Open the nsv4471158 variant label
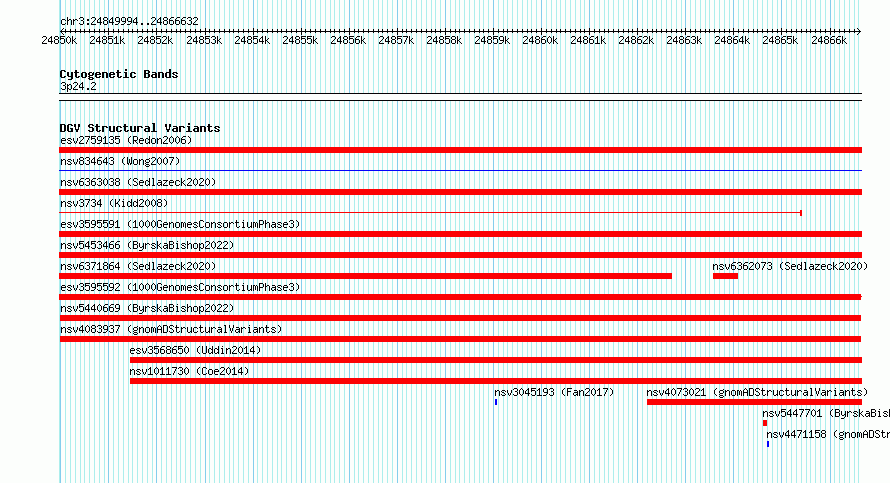 point(828,434)
